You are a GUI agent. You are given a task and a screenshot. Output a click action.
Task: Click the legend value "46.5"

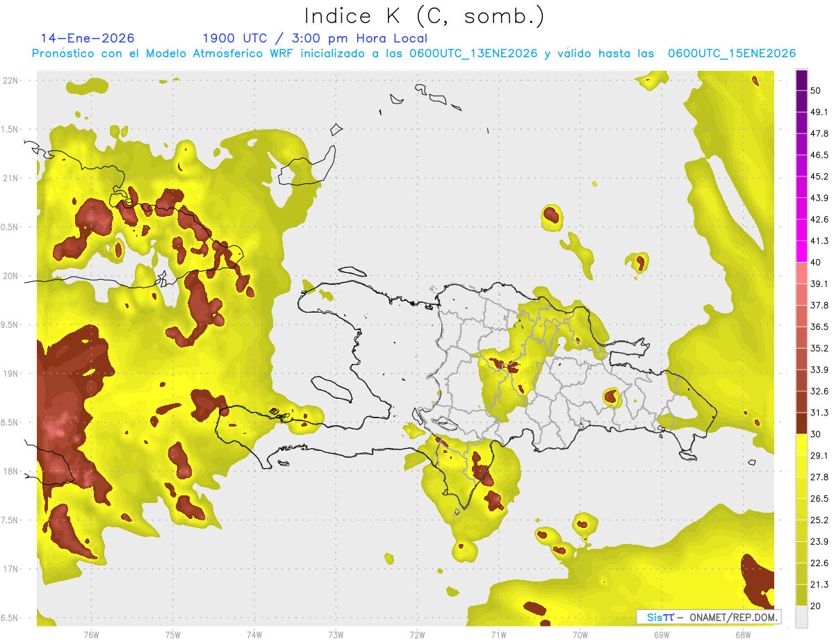tap(819, 155)
